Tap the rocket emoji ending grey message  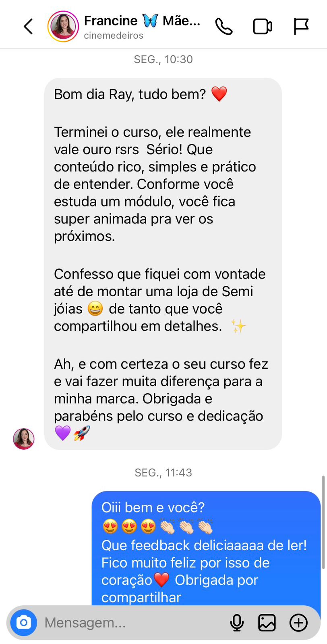tap(82, 433)
